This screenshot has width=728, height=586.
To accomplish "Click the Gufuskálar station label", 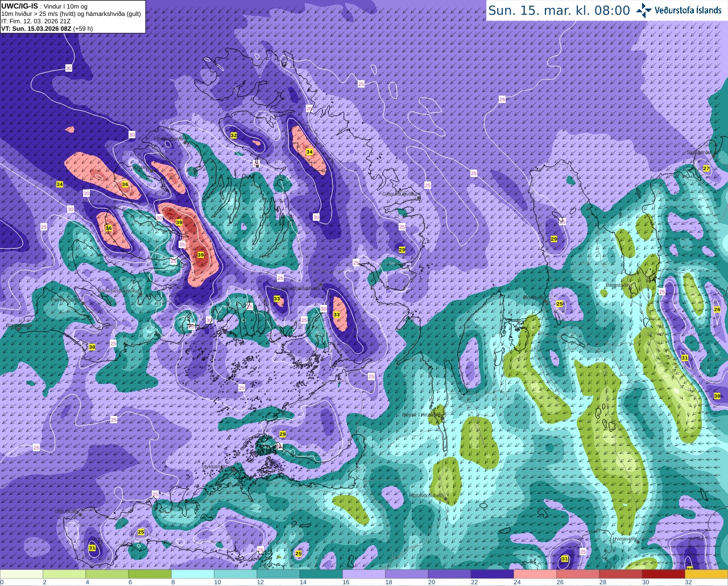I will coord(67,511).
